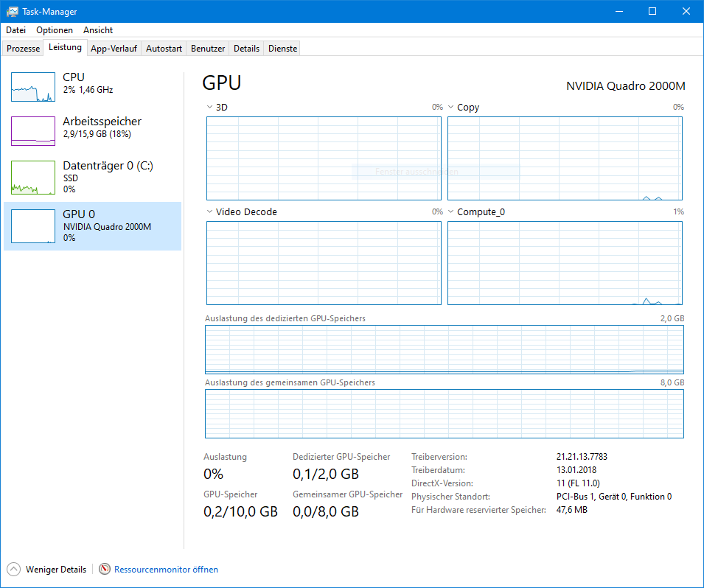This screenshot has height=588, width=704.
Task: Click the dedicated GPU memory usage graph
Action: [444, 349]
